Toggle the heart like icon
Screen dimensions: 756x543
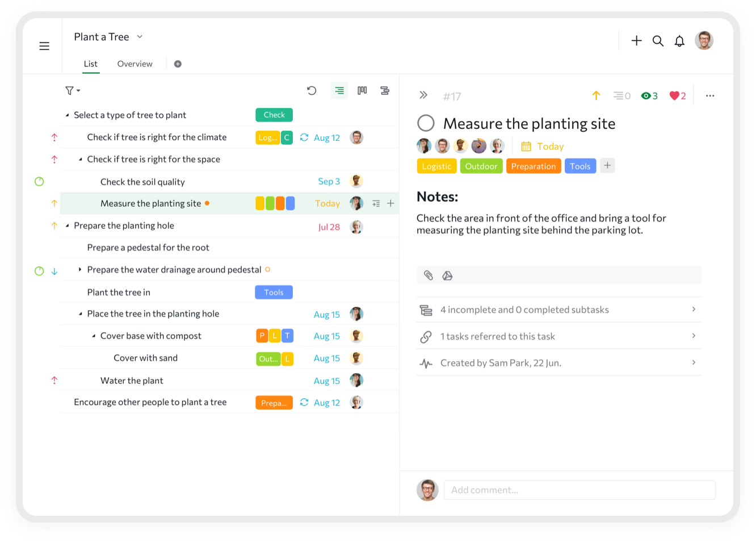pyautogui.click(x=674, y=96)
